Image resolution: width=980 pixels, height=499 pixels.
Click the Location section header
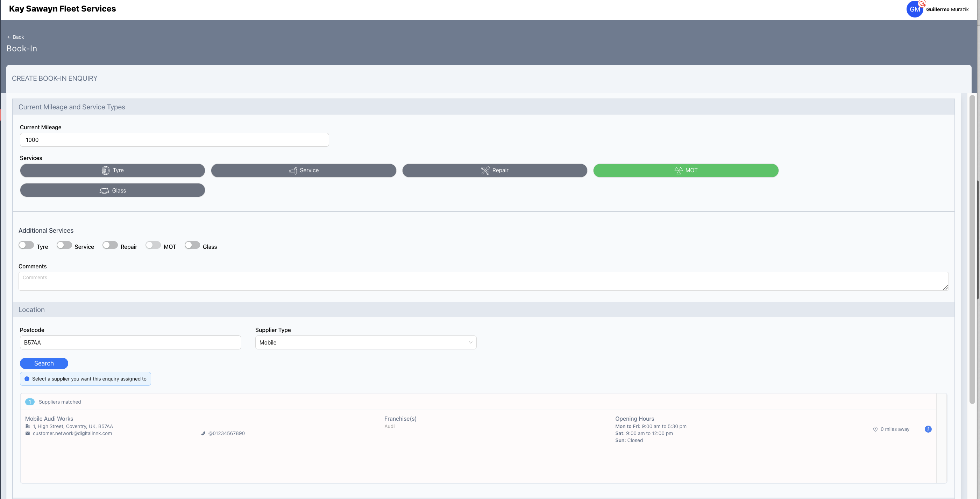[484, 310]
